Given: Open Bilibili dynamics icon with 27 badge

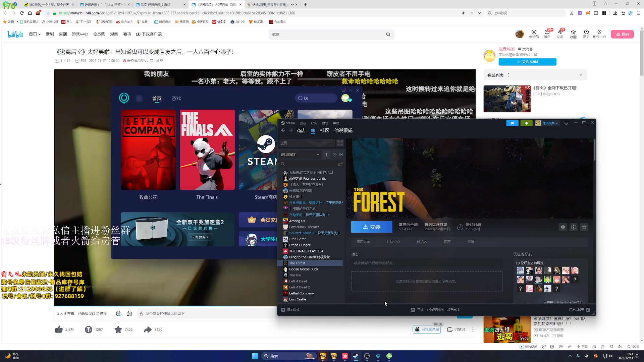Looking at the screenshot, I should (x=560, y=34).
